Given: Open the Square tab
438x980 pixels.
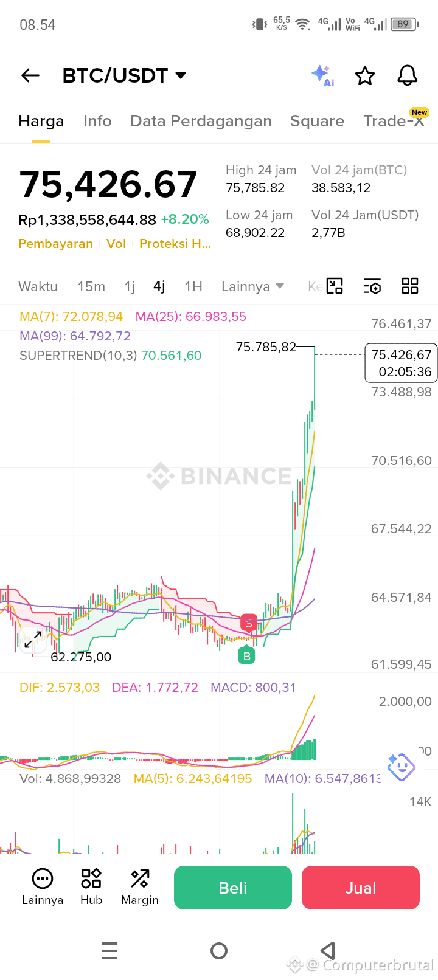Looking at the screenshot, I should [x=317, y=121].
